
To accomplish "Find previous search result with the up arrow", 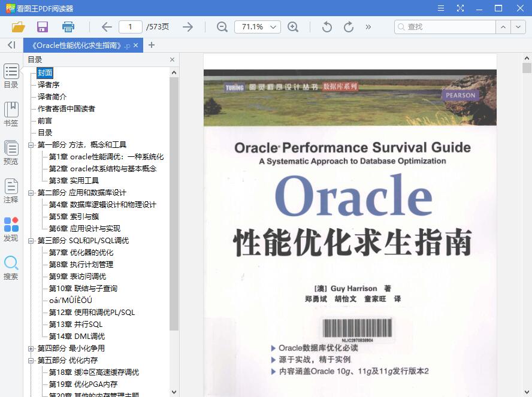I will pos(503,27).
